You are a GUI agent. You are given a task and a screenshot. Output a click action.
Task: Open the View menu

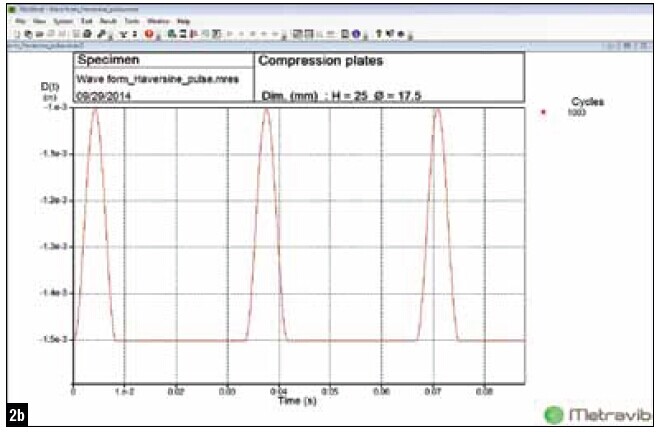click(x=38, y=20)
